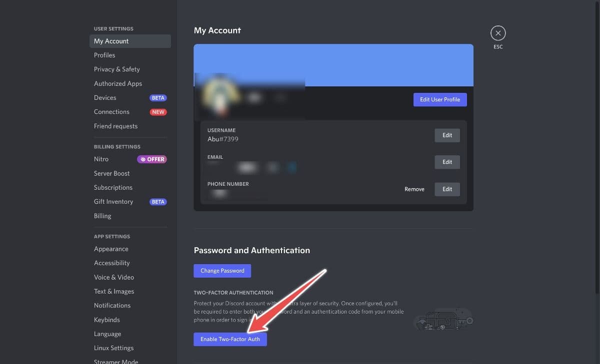The height and width of the screenshot is (364, 600).
Task: Edit the username Abu#7399
Action: pyautogui.click(x=447, y=135)
